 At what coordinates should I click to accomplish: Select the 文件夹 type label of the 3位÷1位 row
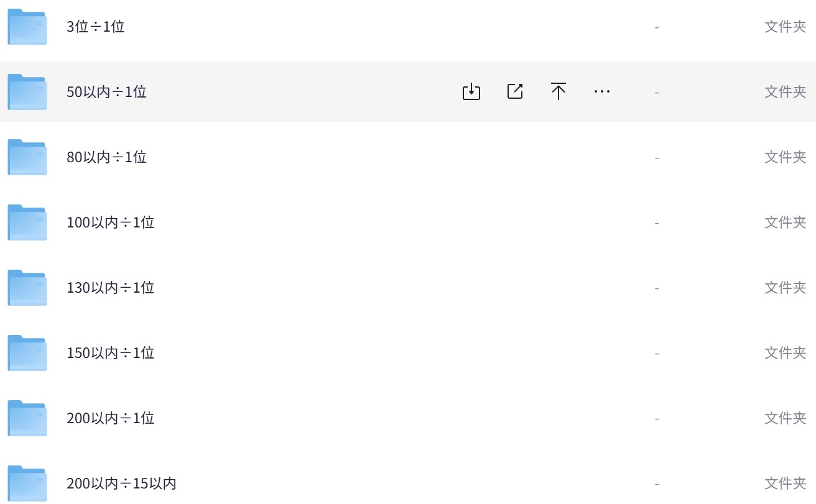click(786, 27)
